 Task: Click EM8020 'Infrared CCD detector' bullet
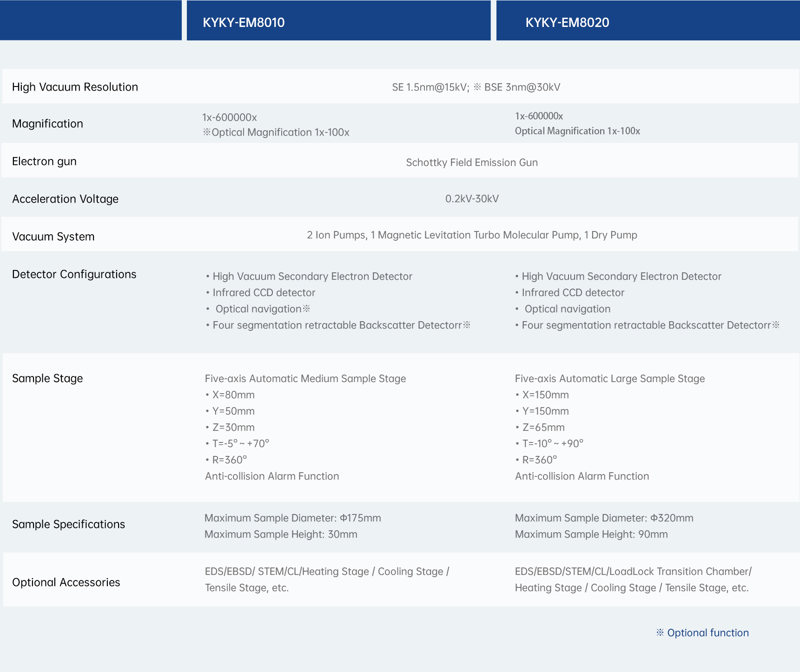[x=570, y=293]
